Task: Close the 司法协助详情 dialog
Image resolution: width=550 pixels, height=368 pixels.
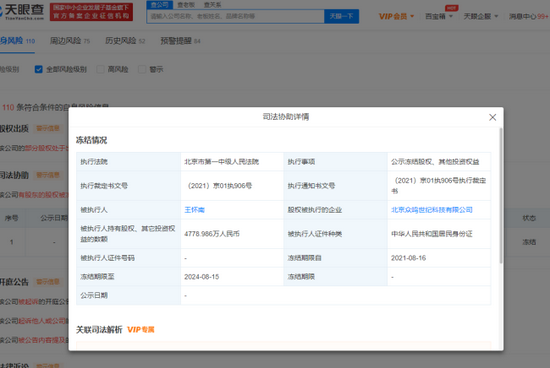Action: (492, 117)
